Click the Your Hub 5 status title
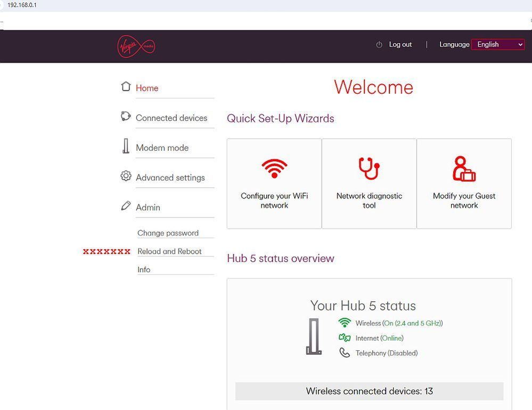 [363, 306]
